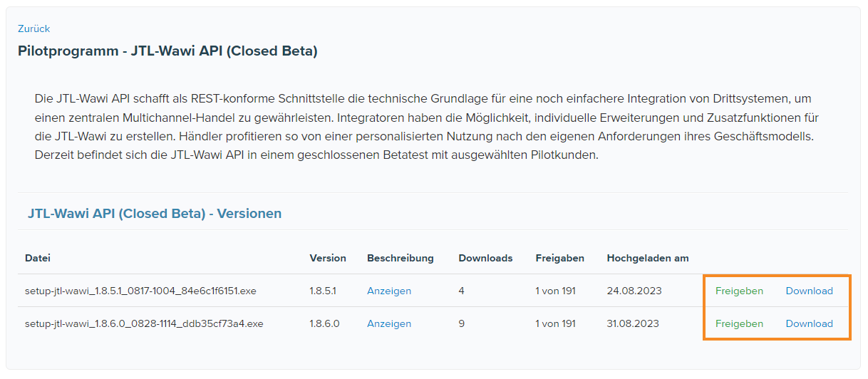Viewport: 868px width, 379px height.
Task: Click the upload date 24.08.2023
Action: click(634, 291)
